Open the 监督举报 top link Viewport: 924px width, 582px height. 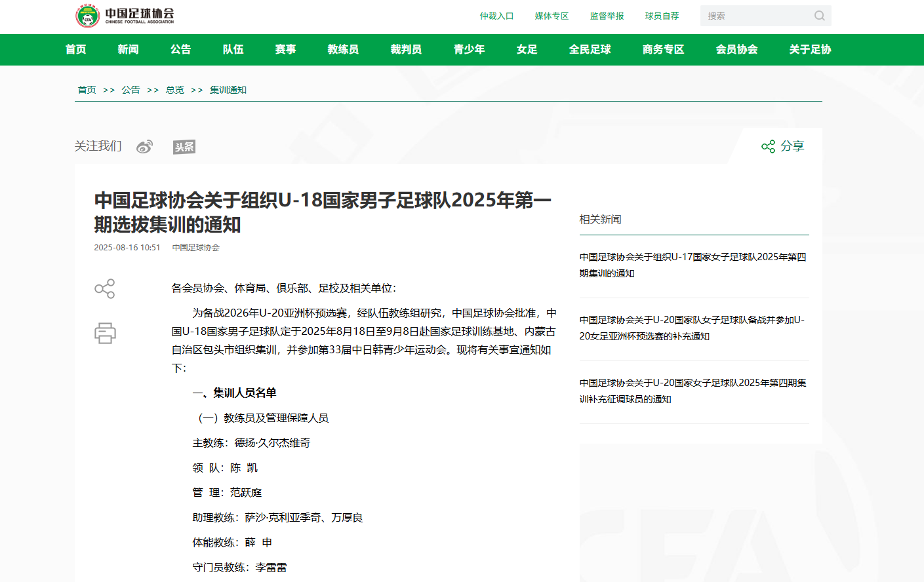607,16
